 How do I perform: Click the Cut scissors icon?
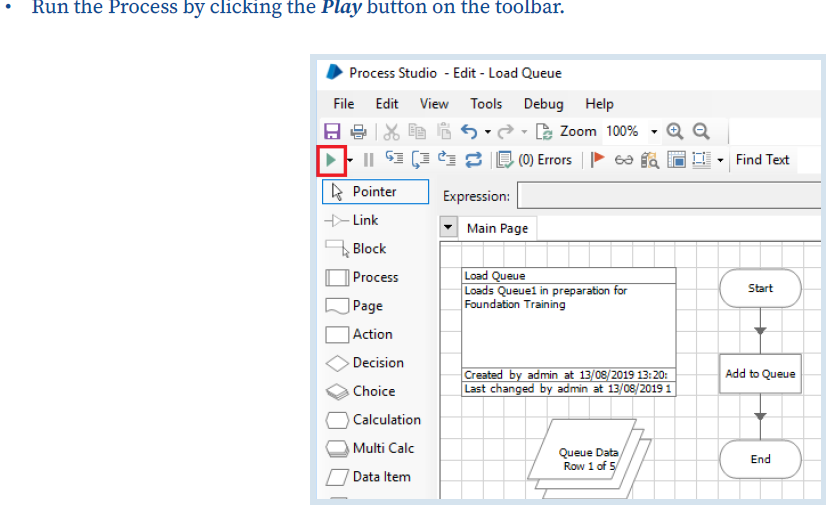(392, 131)
